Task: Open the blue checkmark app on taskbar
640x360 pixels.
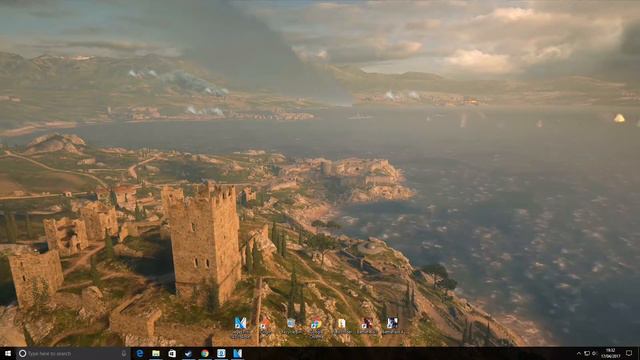Action: click(x=188, y=353)
